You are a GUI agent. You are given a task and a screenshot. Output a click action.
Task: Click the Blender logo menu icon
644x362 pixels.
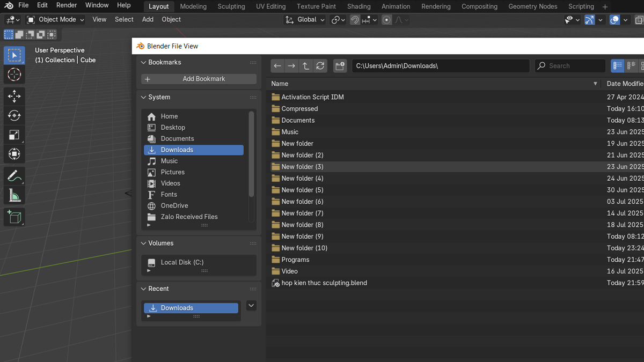[9, 5]
